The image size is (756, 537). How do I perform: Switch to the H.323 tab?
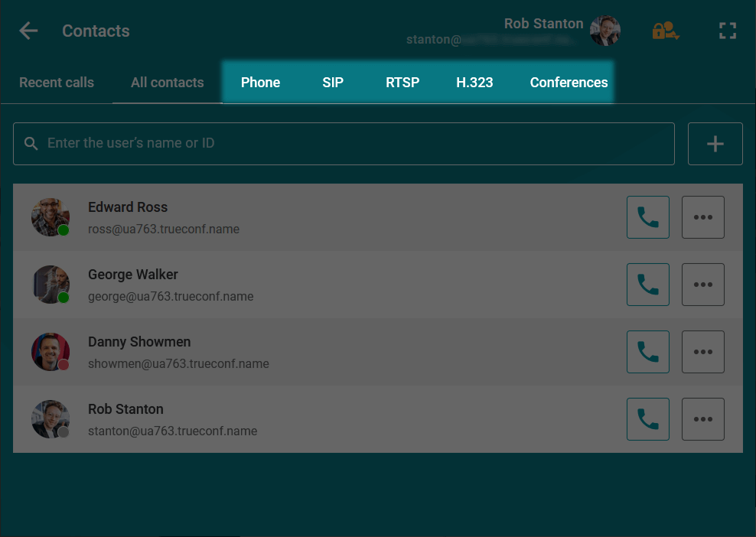(x=474, y=83)
